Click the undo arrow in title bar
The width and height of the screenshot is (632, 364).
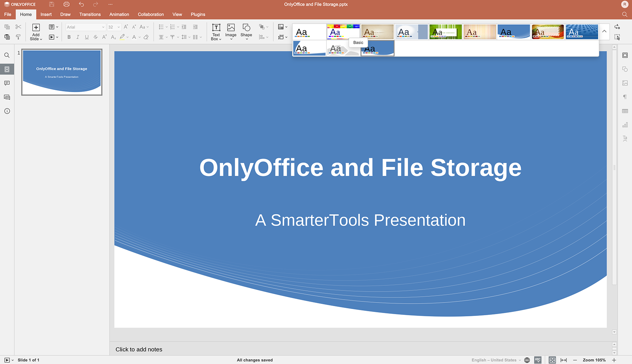pos(81,4)
